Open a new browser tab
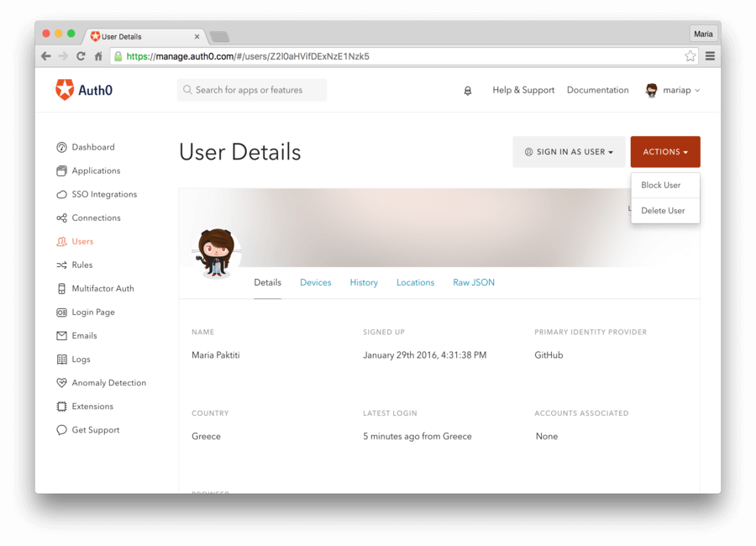The image size is (756, 546). click(220, 37)
